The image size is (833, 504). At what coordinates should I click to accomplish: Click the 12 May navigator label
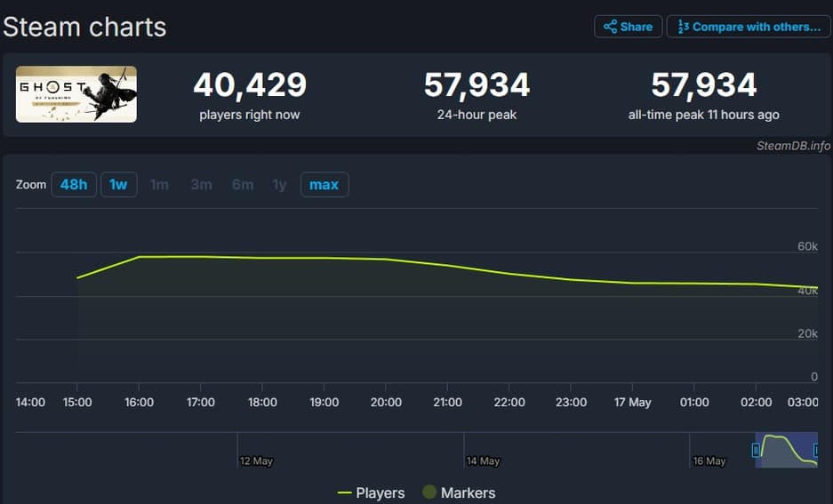click(x=256, y=461)
